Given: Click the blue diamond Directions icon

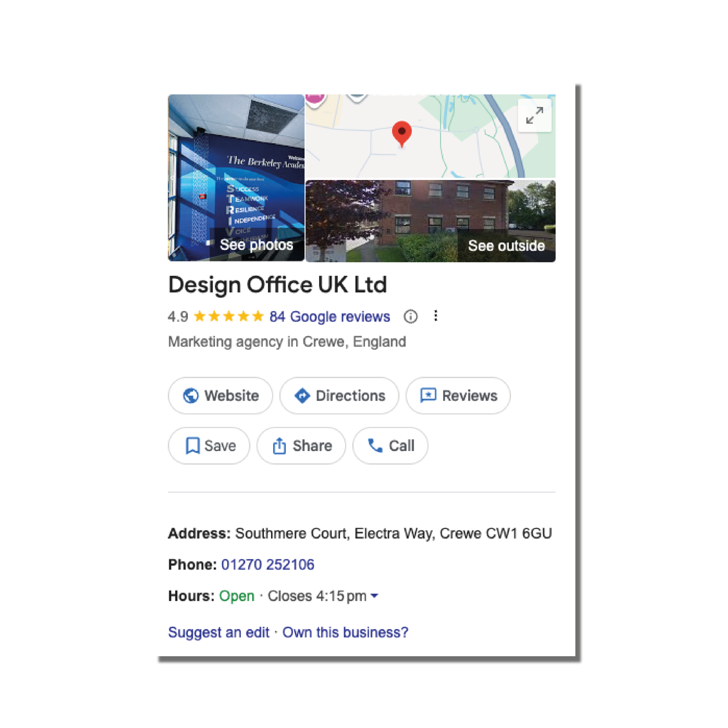Looking at the screenshot, I should (302, 396).
